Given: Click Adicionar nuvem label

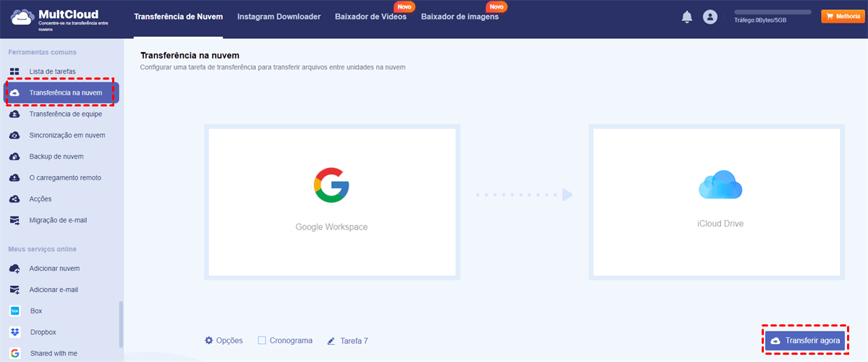Looking at the screenshot, I should (54, 269).
